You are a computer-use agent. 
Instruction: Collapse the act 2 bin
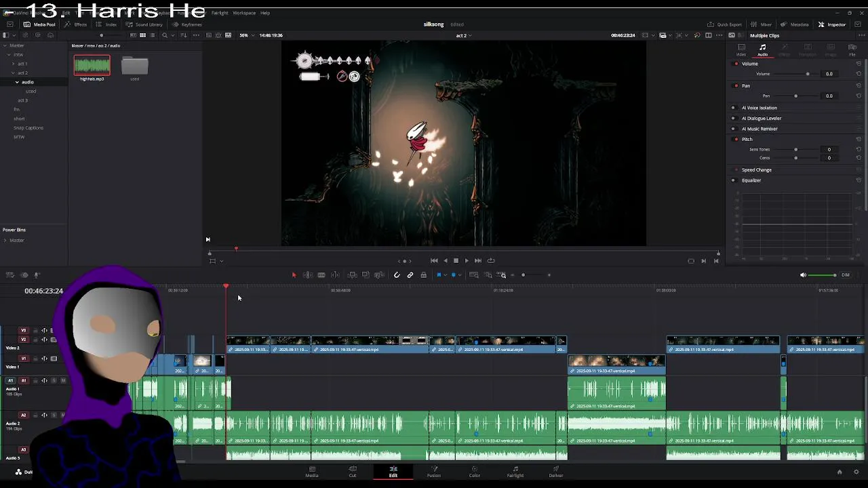point(13,73)
